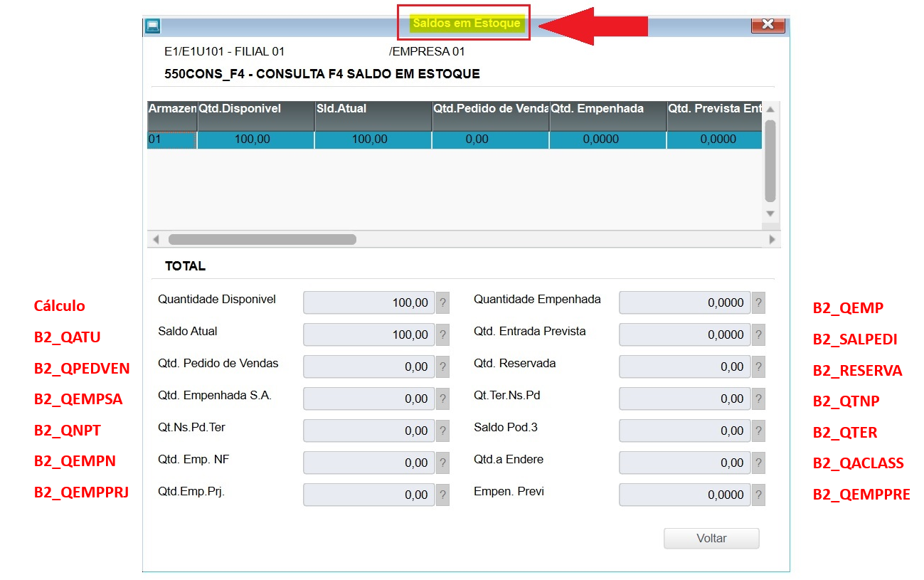Click the Qtd. Empenhada column header
This screenshot has height=580, width=924.
pos(608,116)
